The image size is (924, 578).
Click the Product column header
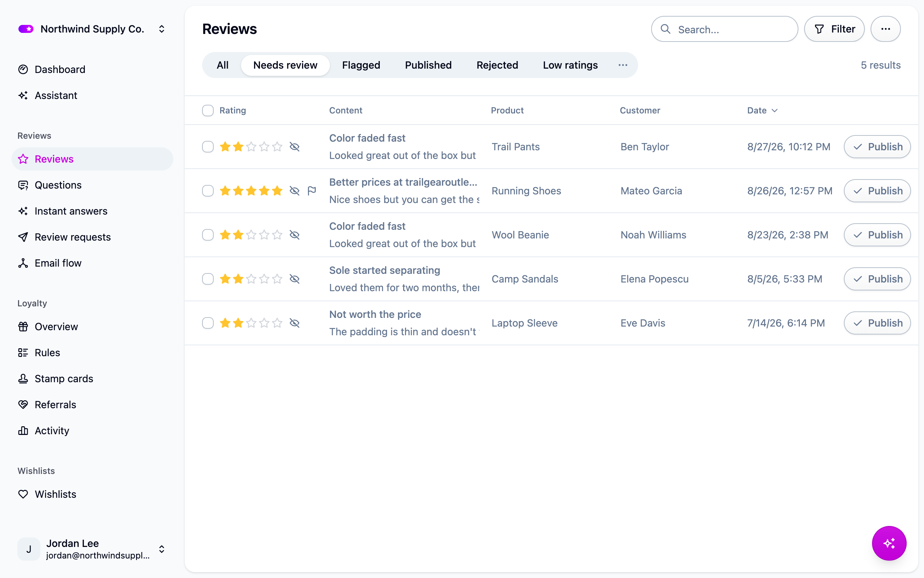[x=507, y=111]
